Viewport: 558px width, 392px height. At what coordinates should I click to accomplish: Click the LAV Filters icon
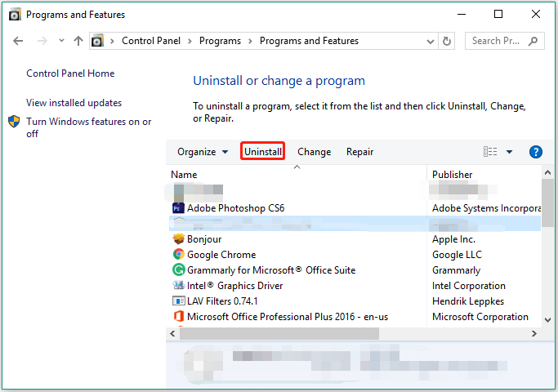click(178, 301)
